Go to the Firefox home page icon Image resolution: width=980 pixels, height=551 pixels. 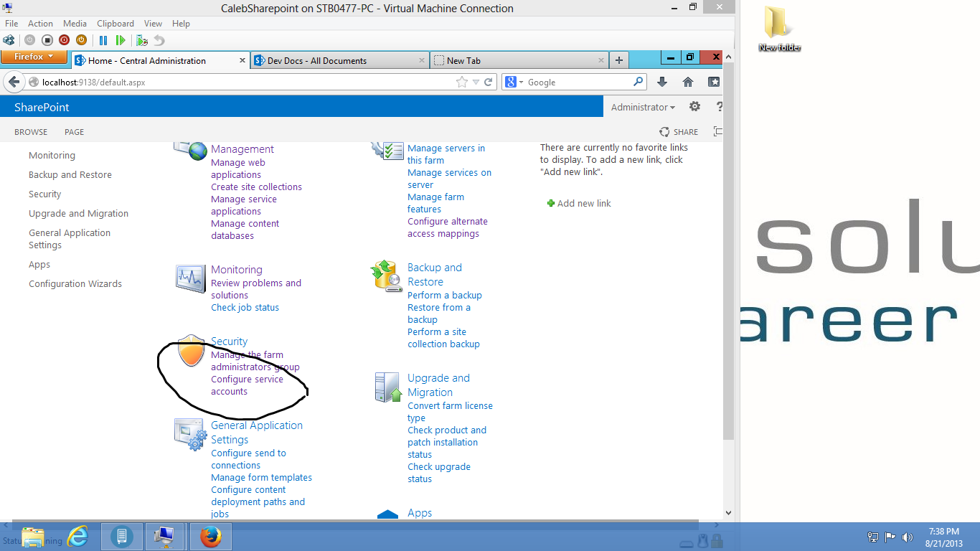[x=688, y=83]
